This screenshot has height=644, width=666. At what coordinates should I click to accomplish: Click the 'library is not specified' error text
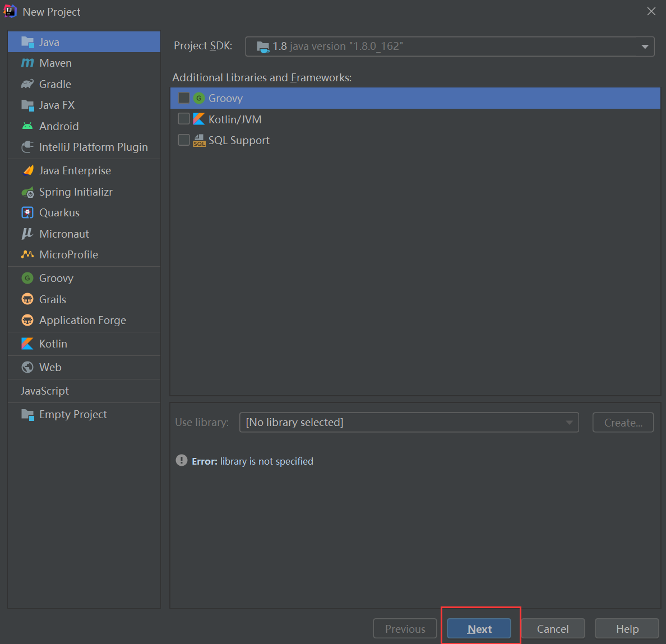[267, 461]
